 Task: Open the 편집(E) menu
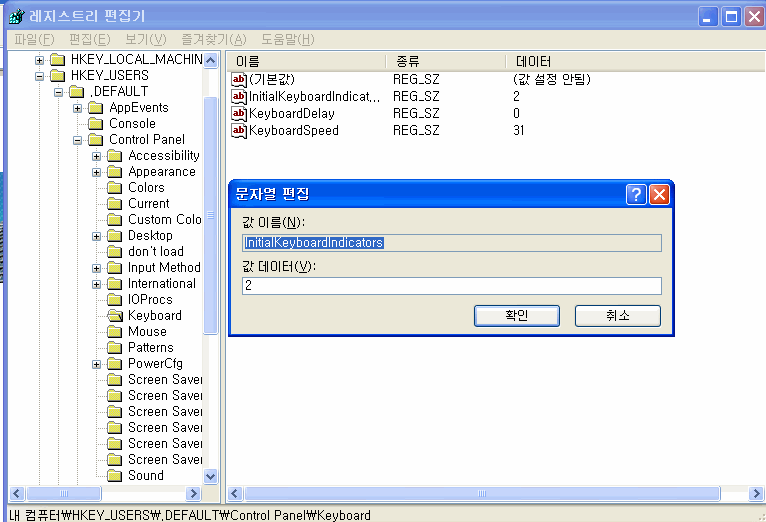pyautogui.click(x=90, y=40)
